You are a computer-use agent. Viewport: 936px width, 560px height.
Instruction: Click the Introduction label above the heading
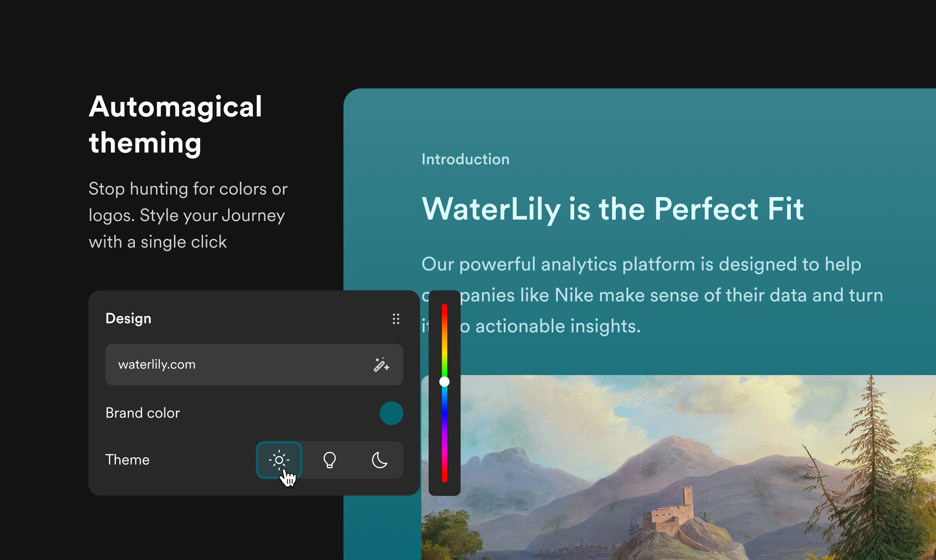[x=465, y=159]
